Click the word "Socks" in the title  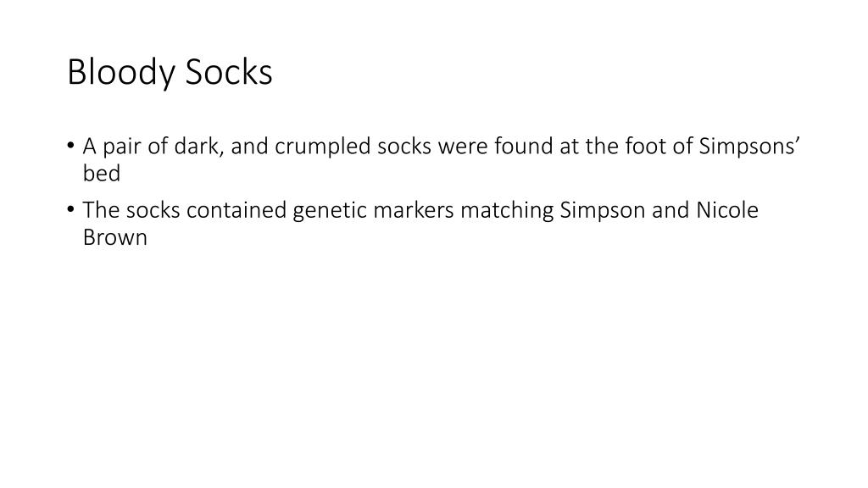229,71
